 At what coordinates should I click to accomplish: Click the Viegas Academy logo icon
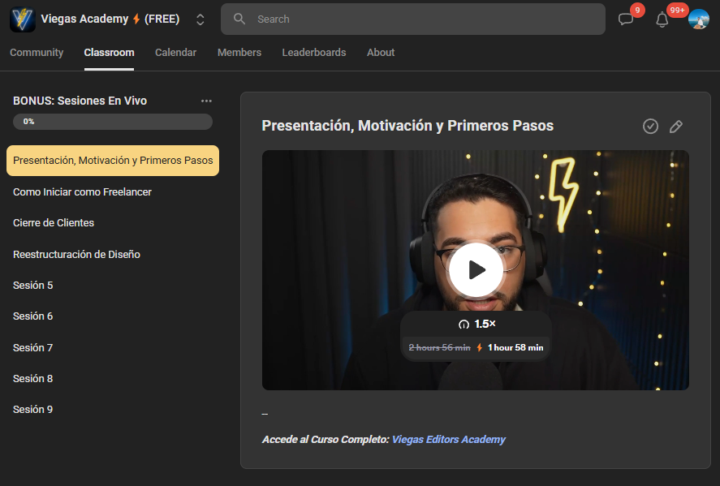coord(22,19)
